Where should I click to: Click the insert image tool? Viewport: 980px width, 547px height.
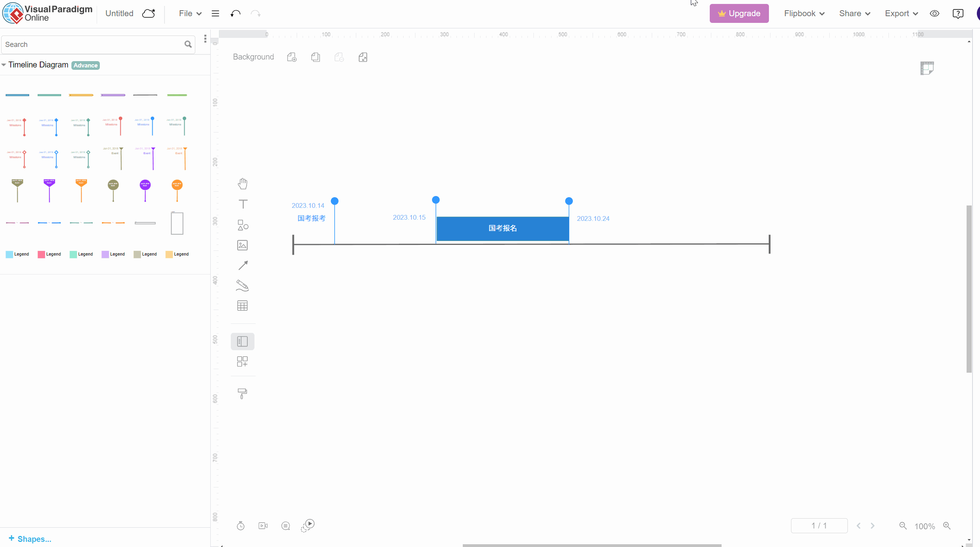click(x=243, y=245)
